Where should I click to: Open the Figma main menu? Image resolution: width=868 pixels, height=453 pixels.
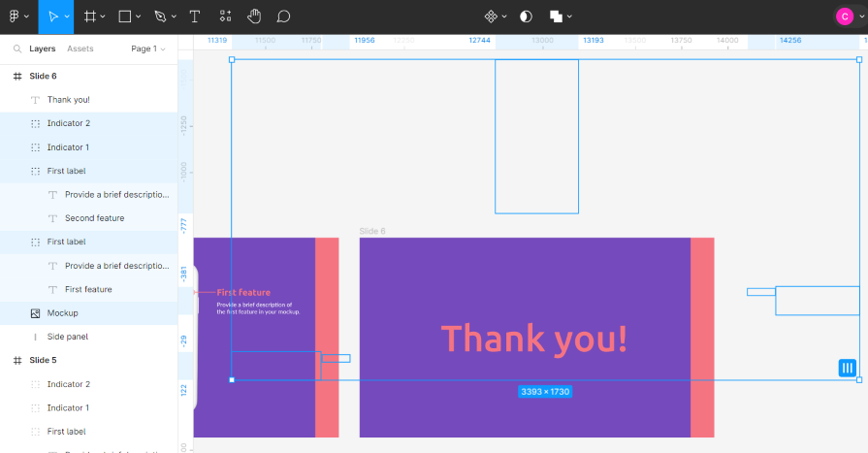click(x=17, y=16)
